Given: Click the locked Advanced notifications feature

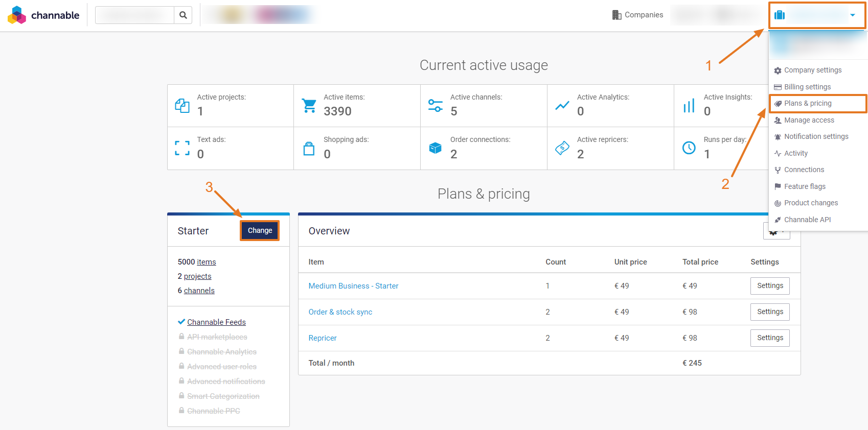Looking at the screenshot, I should 226,381.
